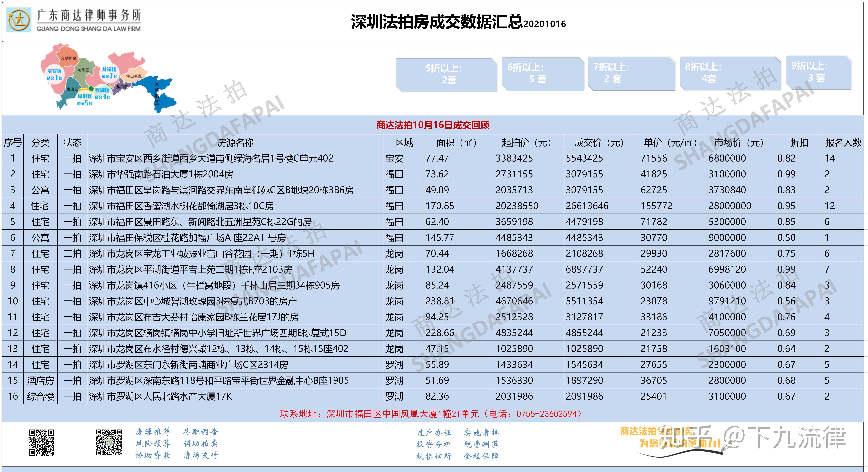Click the '税费测算' service label
Screen dimensions: 868x472
[x=481, y=444]
